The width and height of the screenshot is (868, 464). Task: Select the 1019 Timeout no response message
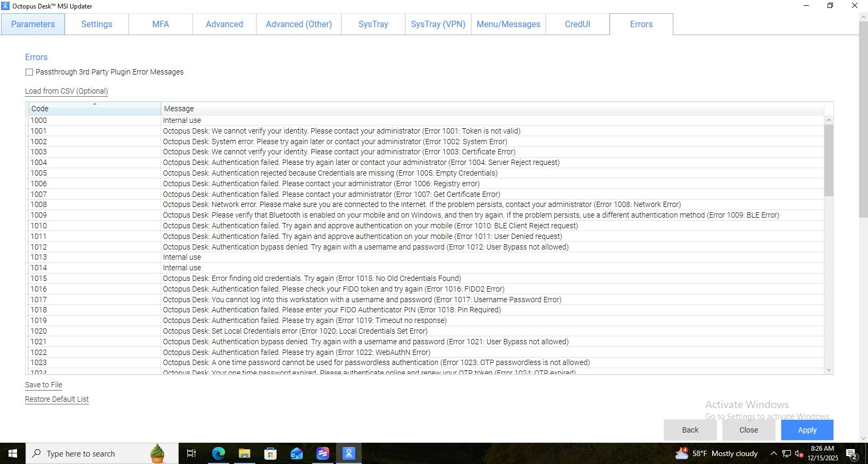305,320
